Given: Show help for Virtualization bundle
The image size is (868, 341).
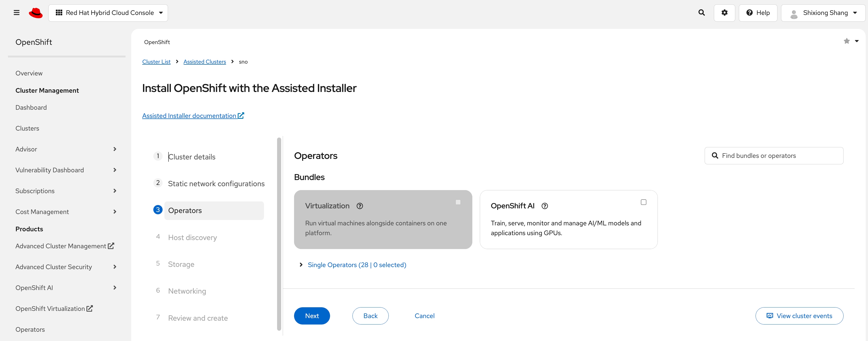Looking at the screenshot, I should pyautogui.click(x=360, y=206).
